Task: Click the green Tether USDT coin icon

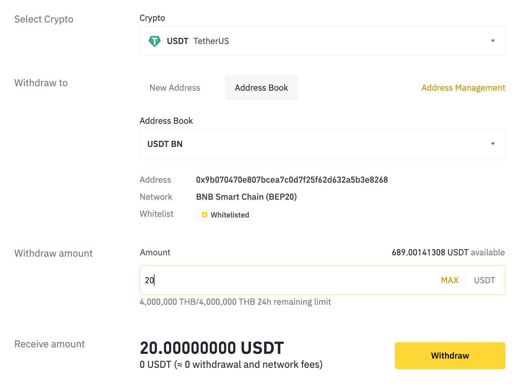Action: 154,41
